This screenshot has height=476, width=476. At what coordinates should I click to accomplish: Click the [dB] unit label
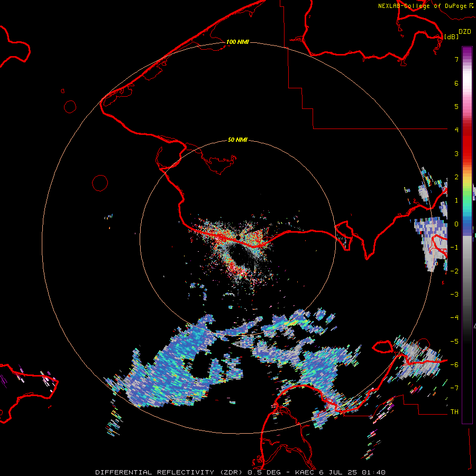pos(451,36)
